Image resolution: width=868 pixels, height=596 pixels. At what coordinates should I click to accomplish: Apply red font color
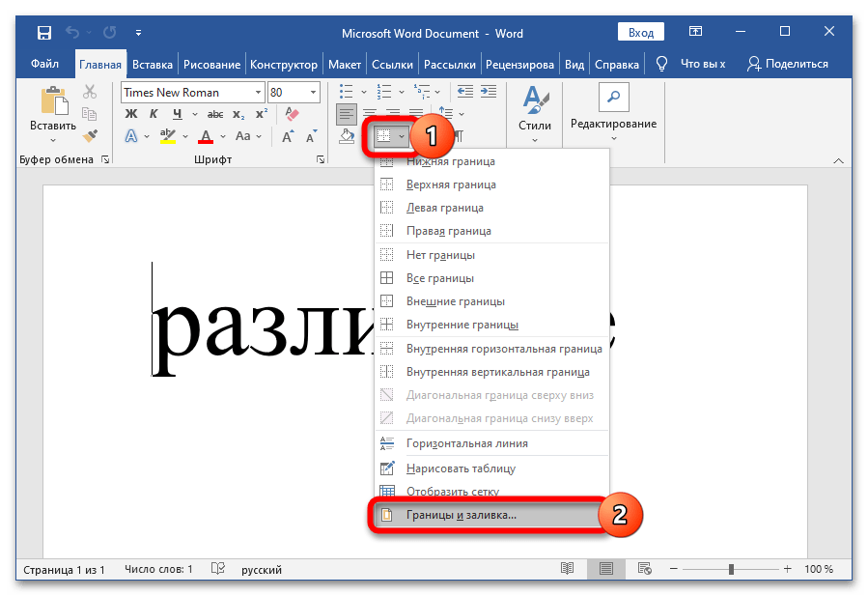point(206,136)
